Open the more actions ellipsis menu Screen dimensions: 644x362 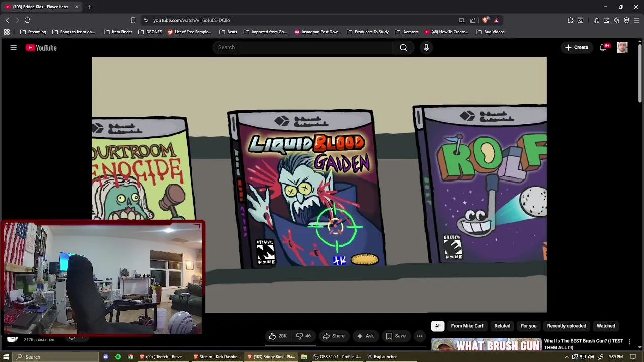point(420,336)
